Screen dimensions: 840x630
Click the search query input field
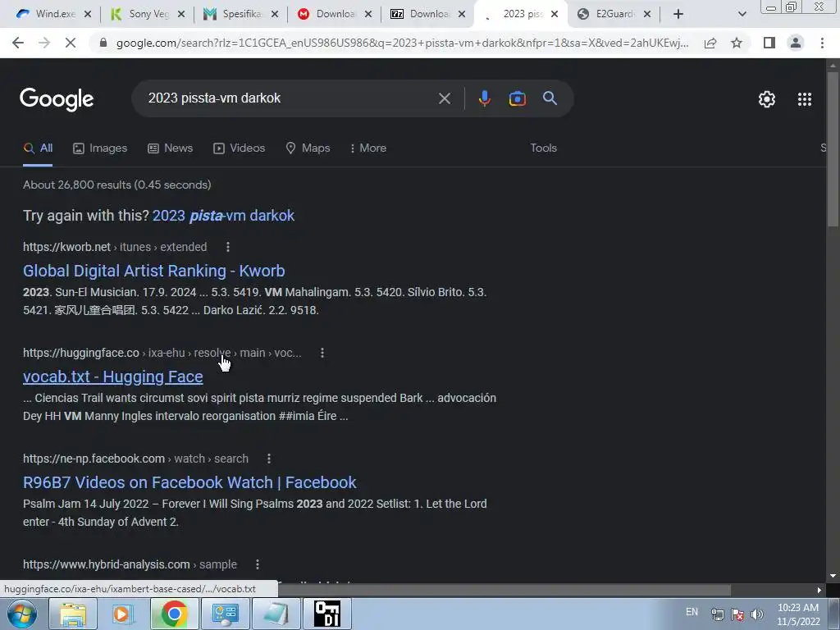pos(290,98)
